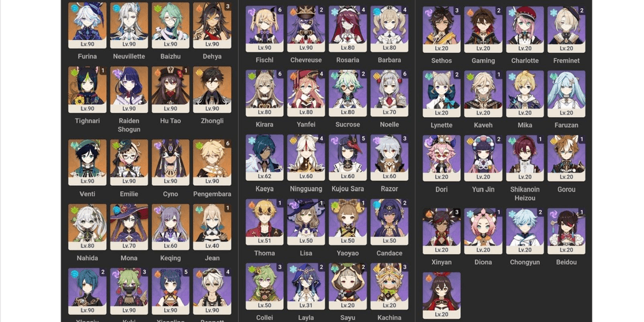This screenshot has height=322, width=644.
Task: Click Fischl's character portrait
Action: (x=264, y=29)
